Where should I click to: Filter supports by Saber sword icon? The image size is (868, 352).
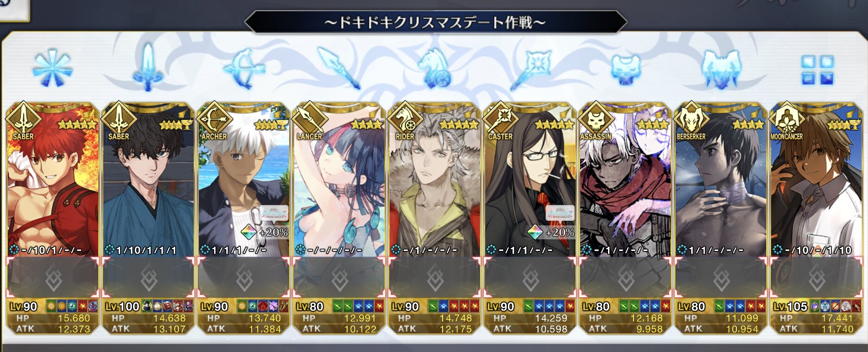tap(148, 68)
